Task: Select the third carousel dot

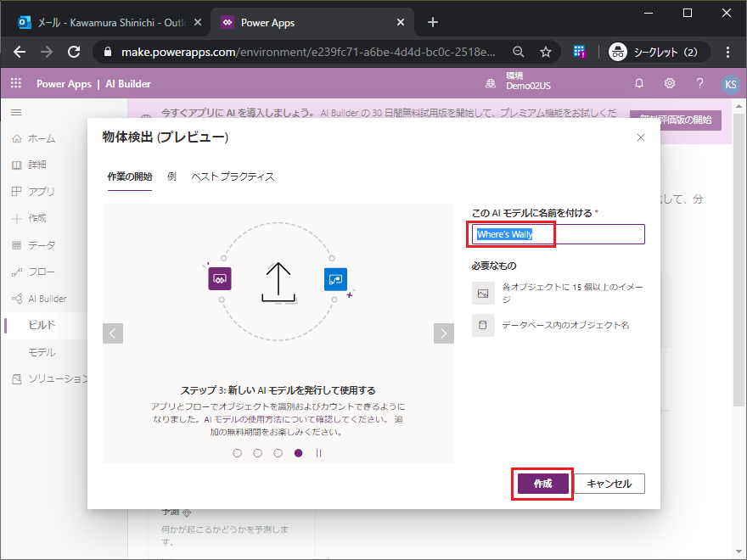Action: (x=278, y=453)
